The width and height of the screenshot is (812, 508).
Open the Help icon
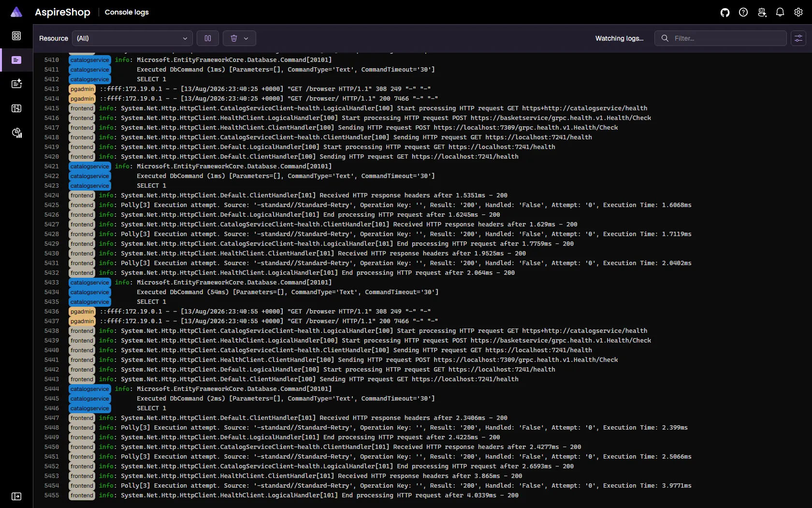pyautogui.click(x=743, y=12)
